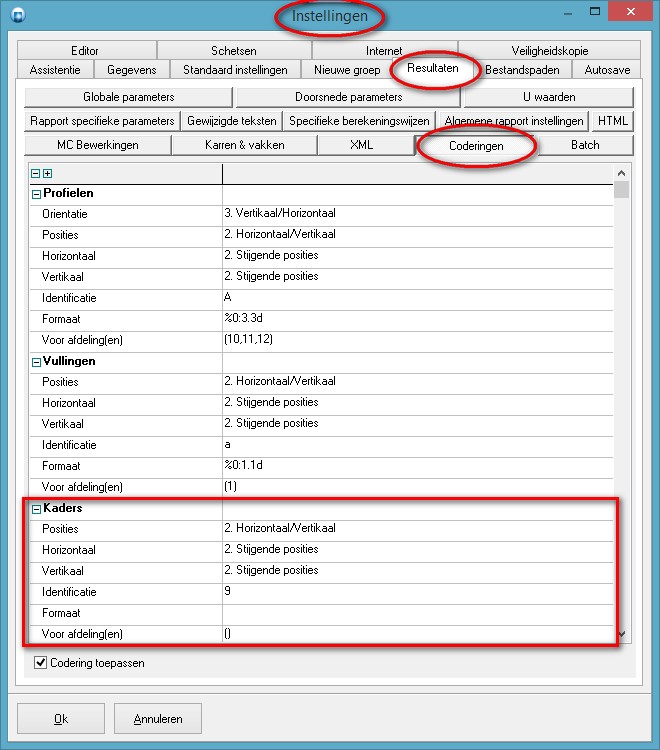660x750 pixels.
Task: Edit Kaders Identificatie value '9'
Action: [418, 592]
